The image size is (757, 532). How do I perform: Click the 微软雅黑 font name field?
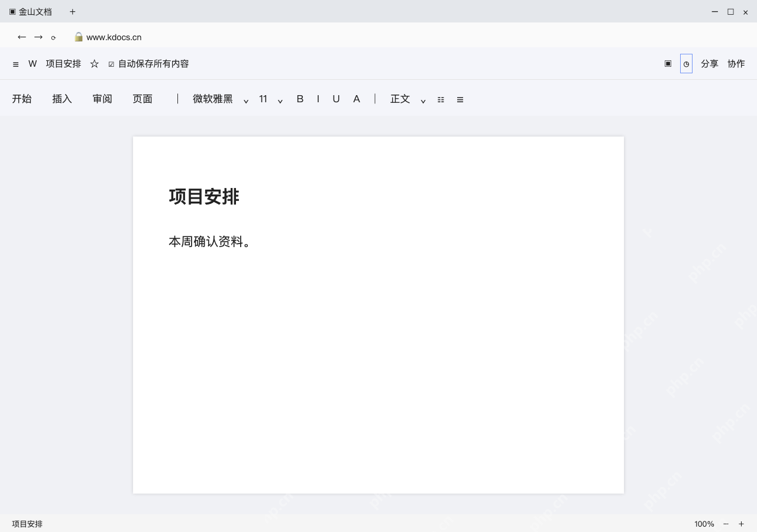click(x=213, y=99)
